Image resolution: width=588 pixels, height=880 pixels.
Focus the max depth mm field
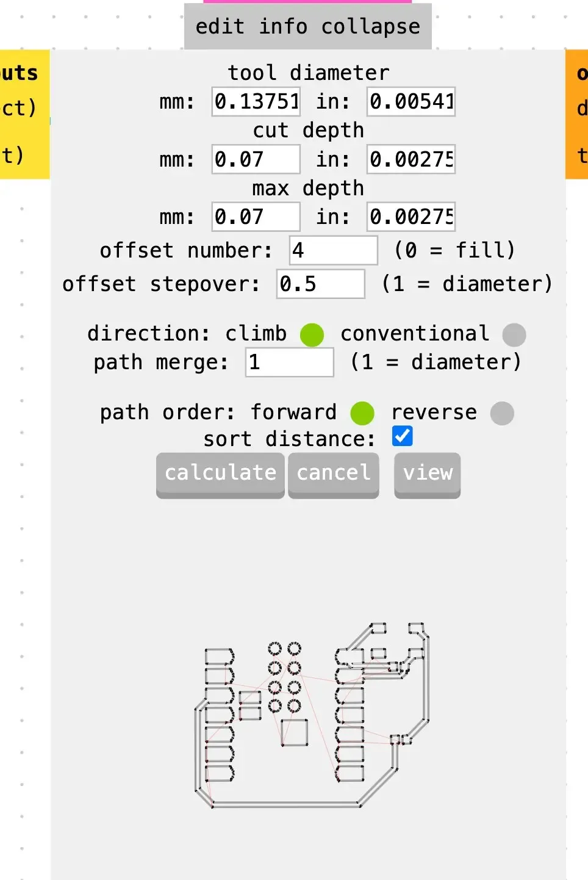click(x=256, y=217)
